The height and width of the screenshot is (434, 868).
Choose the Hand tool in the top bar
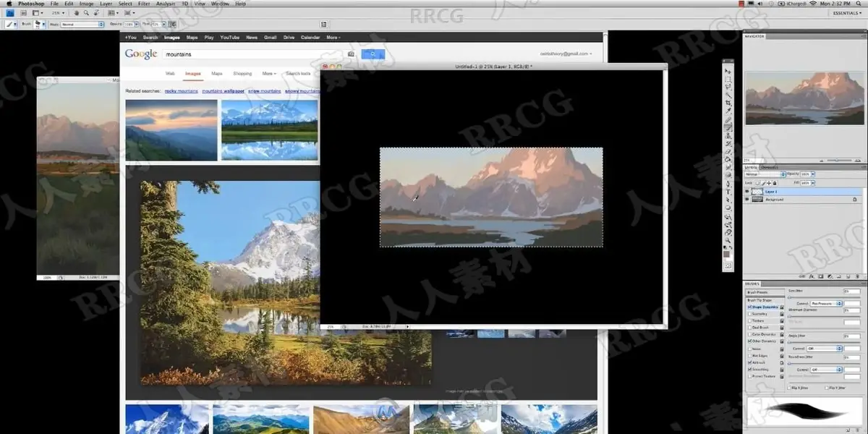[76, 13]
